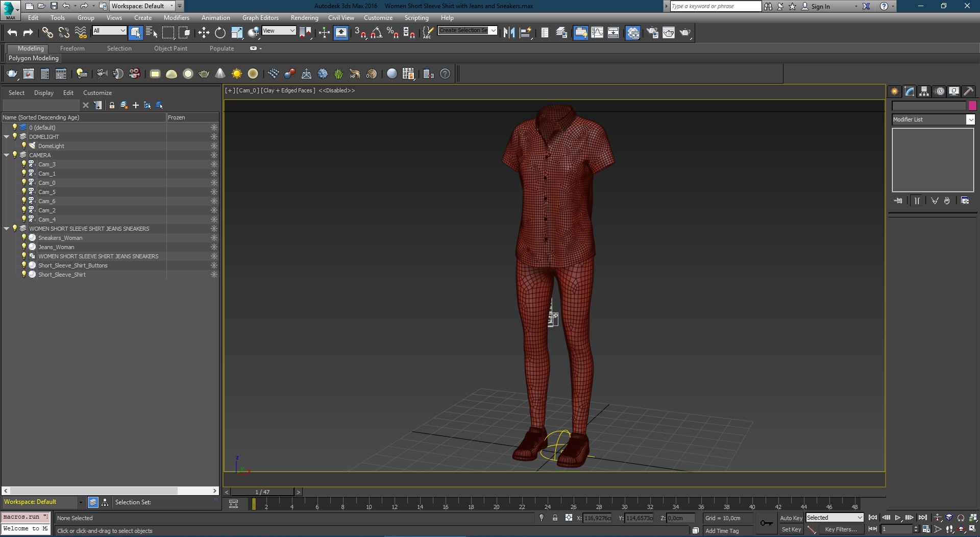Screen dimensions: 980x537
Task: Click the Set Keys key icon
Action: (x=766, y=523)
